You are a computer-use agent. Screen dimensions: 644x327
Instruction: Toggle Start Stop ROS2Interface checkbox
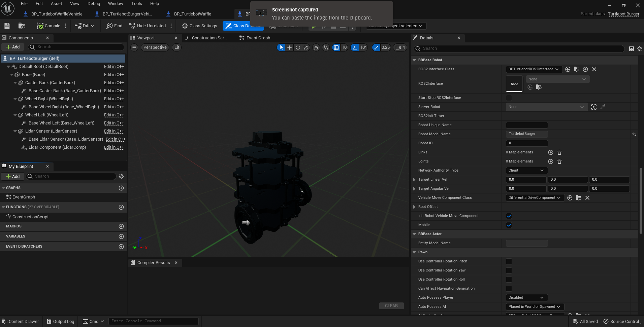509,98
